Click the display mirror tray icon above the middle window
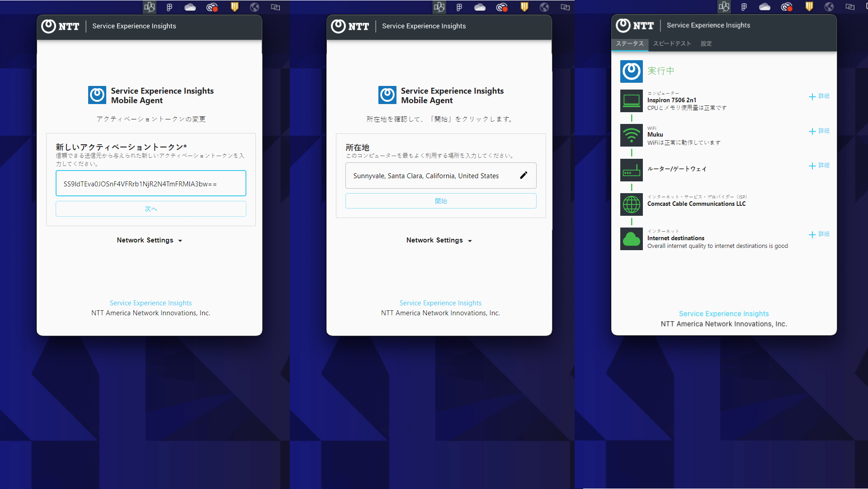The height and width of the screenshot is (489, 868). tap(565, 7)
